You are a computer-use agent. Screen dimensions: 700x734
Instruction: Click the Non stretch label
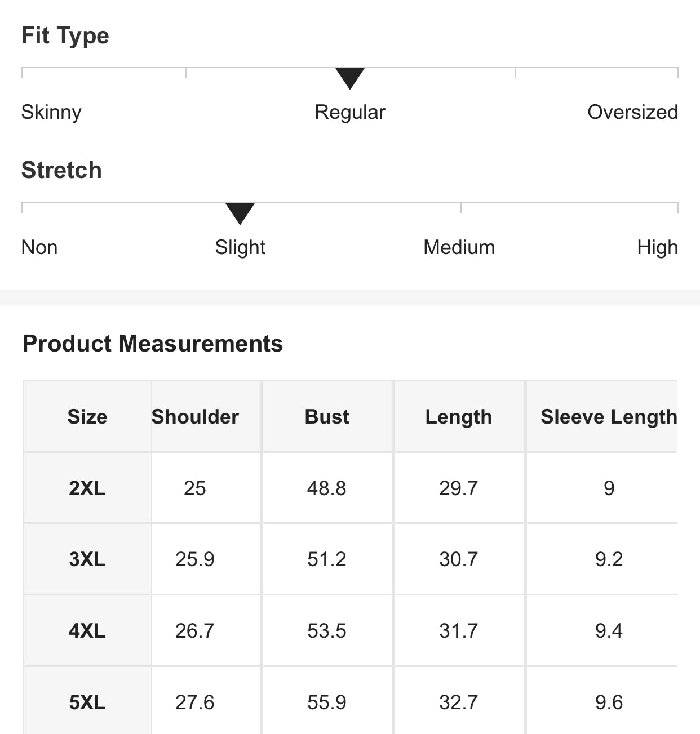pyautogui.click(x=39, y=247)
